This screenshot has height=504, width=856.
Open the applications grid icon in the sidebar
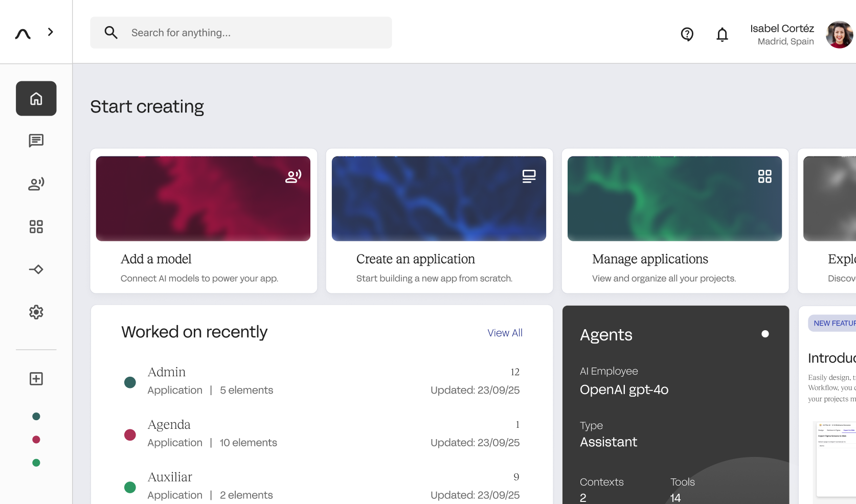pyautogui.click(x=36, y=227)
